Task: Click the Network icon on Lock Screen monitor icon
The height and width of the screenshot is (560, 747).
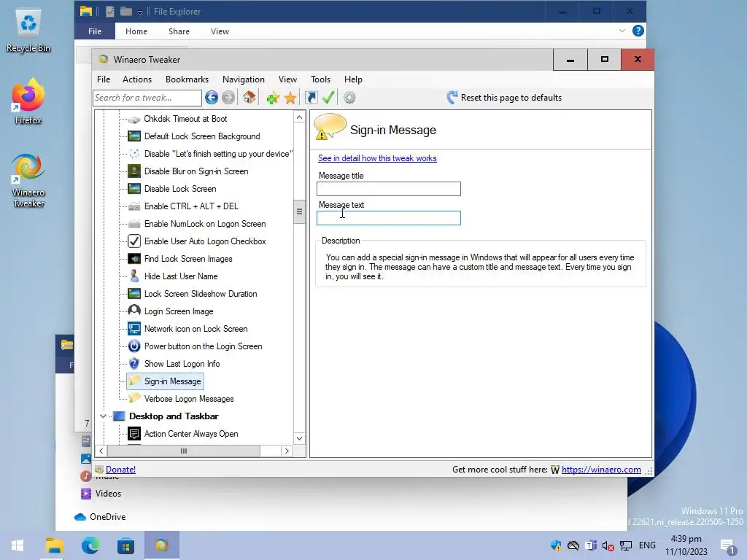Action: pos(134,329)
